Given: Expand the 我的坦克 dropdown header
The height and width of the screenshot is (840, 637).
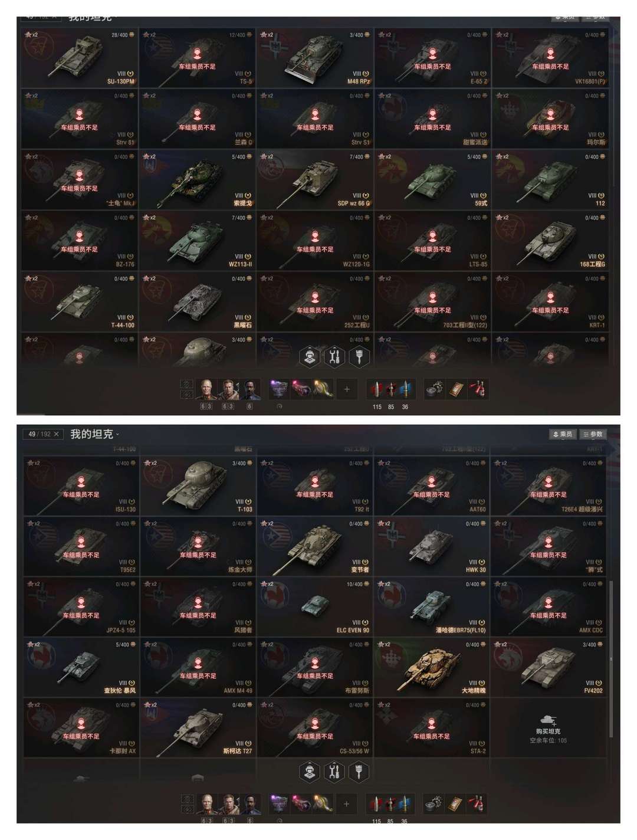Looking at the screenshot, I should 94,434.
